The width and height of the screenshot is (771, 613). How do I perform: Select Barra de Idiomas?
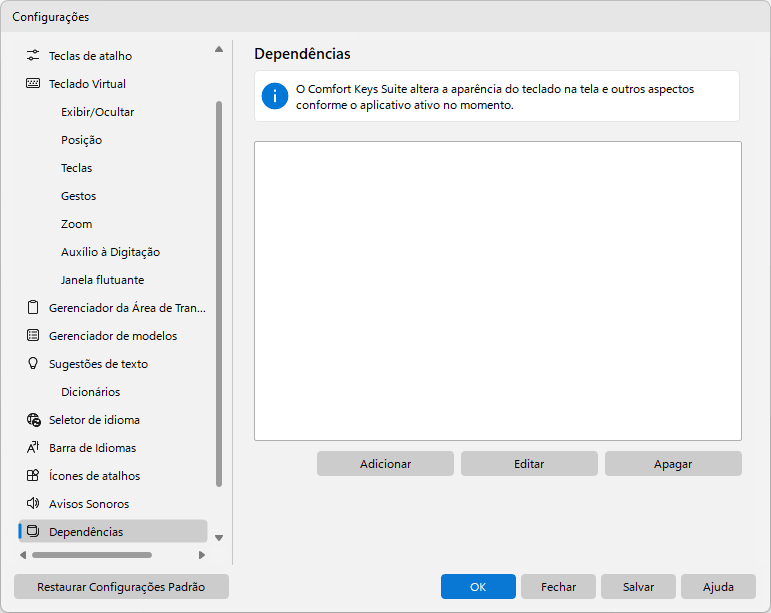coord(92,448)
